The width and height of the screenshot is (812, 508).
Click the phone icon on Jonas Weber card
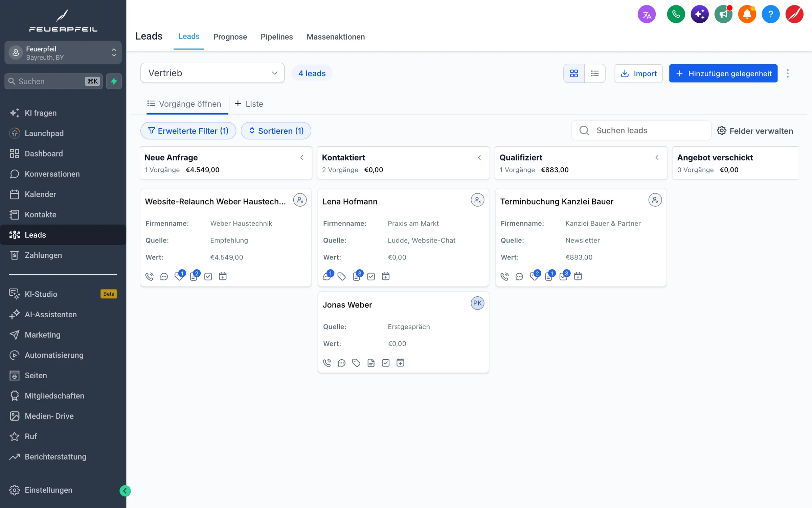(327, 363)
